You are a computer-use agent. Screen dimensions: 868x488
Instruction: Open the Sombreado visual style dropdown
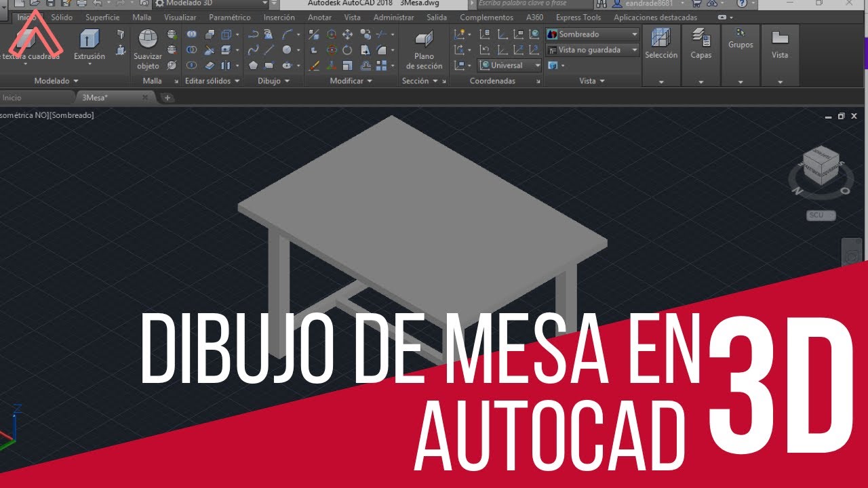593,34
